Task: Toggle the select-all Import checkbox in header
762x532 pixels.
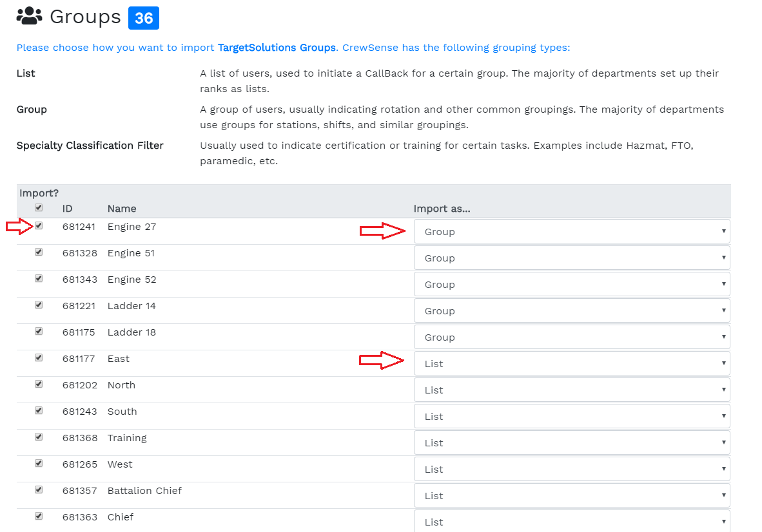Action: (x=39, y=208)
